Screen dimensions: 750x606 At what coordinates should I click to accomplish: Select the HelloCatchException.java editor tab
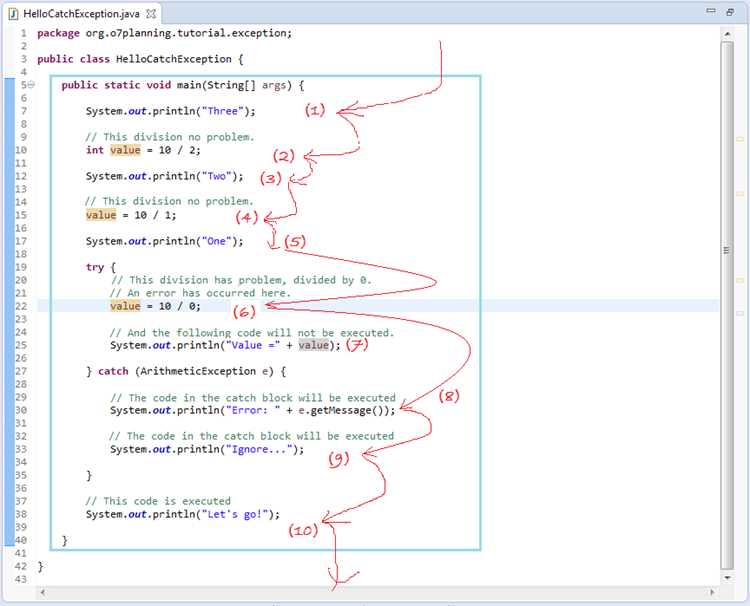[x=83, y=14]
